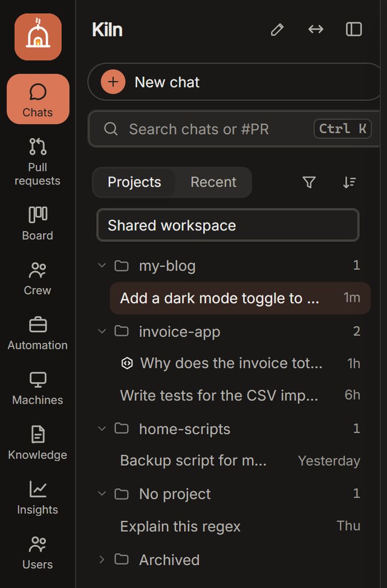
Task: Click the Kiln title text
Action: point(108,30)
